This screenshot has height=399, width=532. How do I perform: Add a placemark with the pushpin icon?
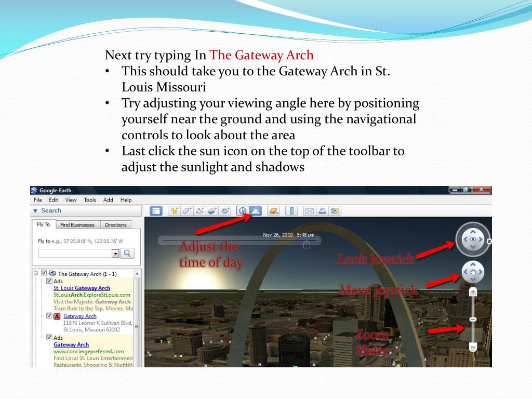[x=174, y=211]
